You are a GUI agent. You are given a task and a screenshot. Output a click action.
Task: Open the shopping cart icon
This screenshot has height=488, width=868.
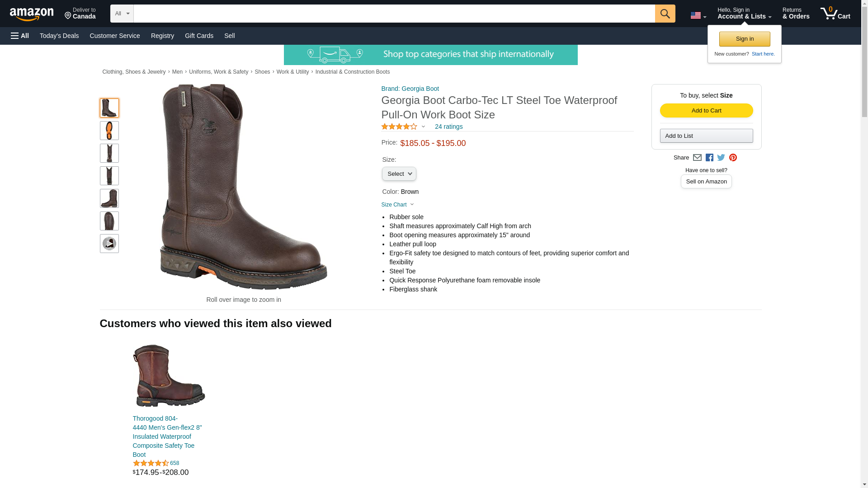tap(835, 14)
